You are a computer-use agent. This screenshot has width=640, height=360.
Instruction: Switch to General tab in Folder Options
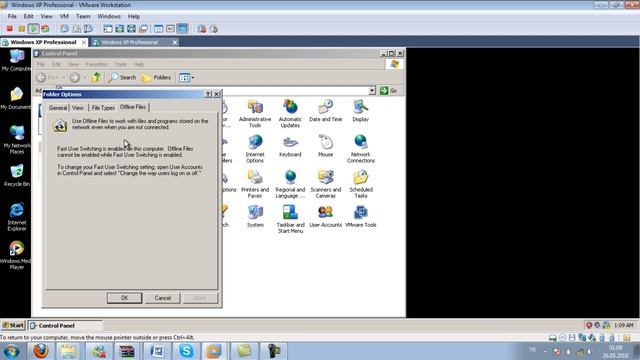coord(58,108)
